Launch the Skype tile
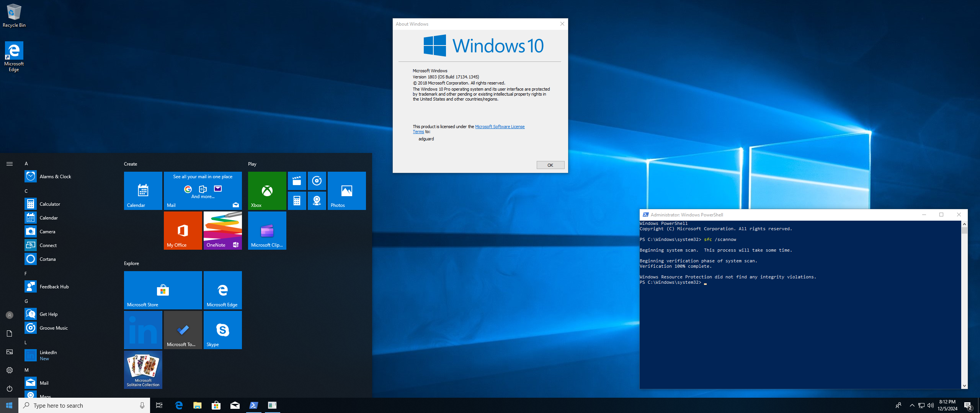Viewport: 980px width, 413px height. (x=223, y=330)
